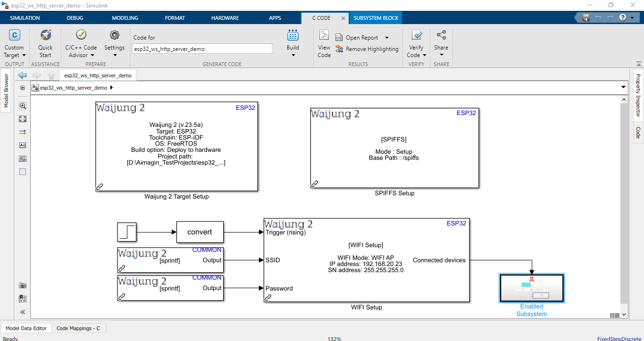Click the hide/show explorer bar icon
The width and height of the screenshot is (644, 341).
coord(23,88)
